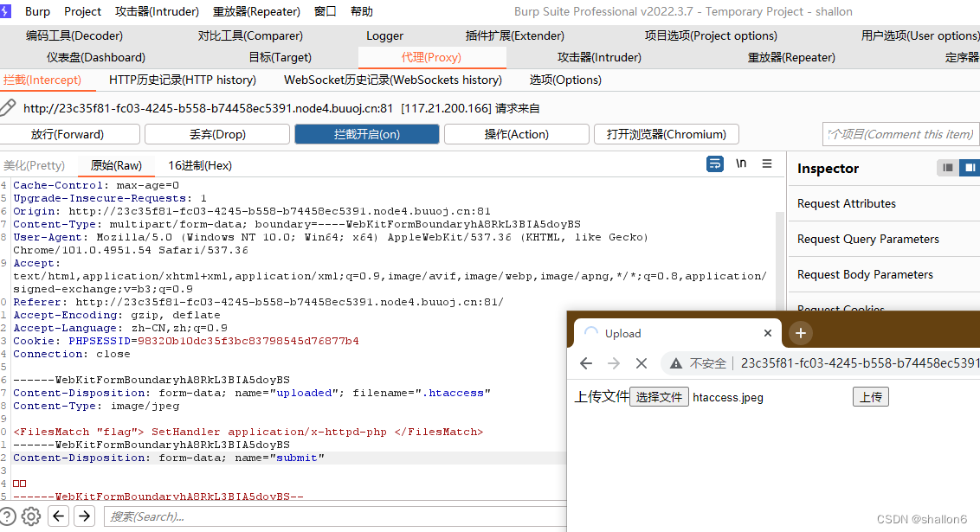Open the 帮助 menu
This screenshot has height=532, width=980.
point(361,11)
